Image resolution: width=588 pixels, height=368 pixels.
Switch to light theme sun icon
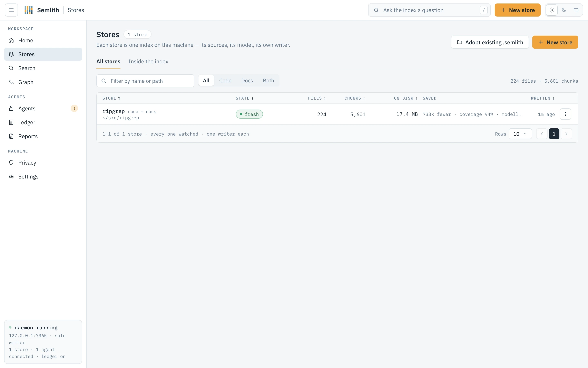click(x=551, y=10)
